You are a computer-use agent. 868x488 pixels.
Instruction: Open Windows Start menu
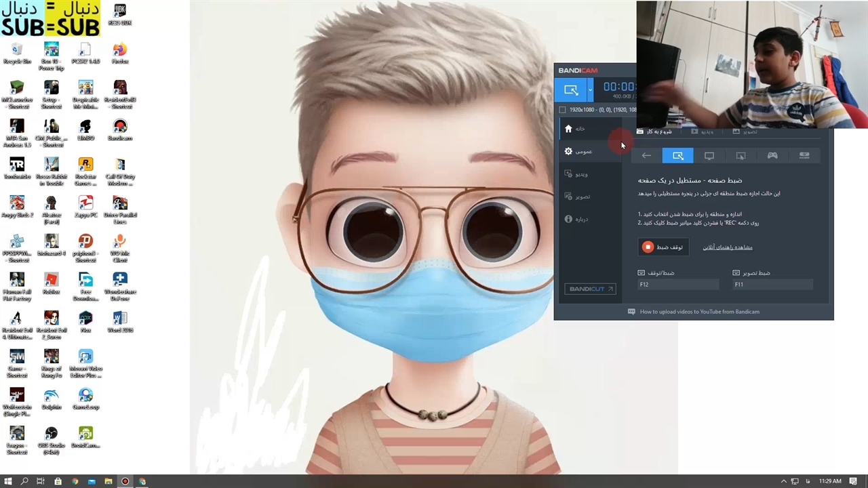tap(8, 481)
